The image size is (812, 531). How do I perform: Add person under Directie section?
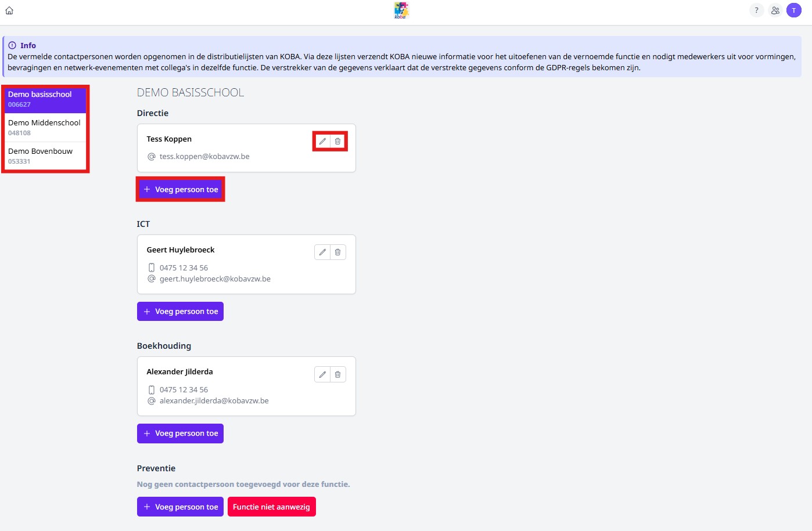tap(180, 190)
